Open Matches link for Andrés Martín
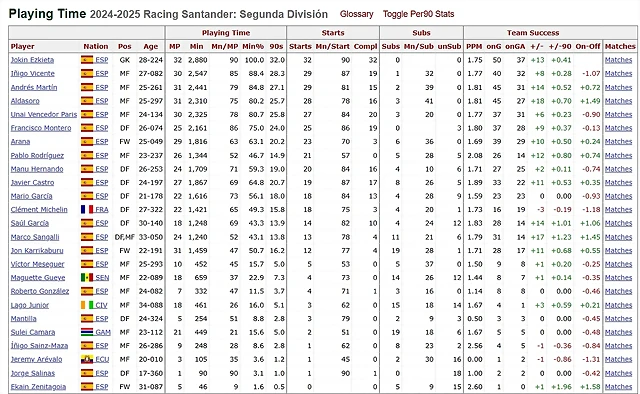 click(618, 87)
